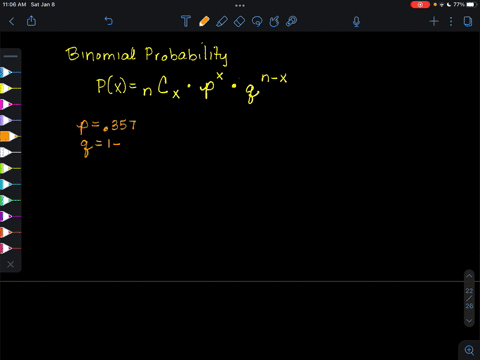
Task: Choose the lavender pen preset
Action: 10,120
